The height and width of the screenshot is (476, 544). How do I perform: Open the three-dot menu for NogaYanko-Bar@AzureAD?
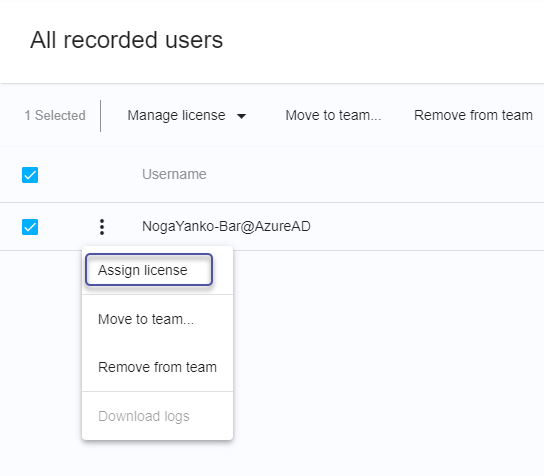(x=102, y=227)
